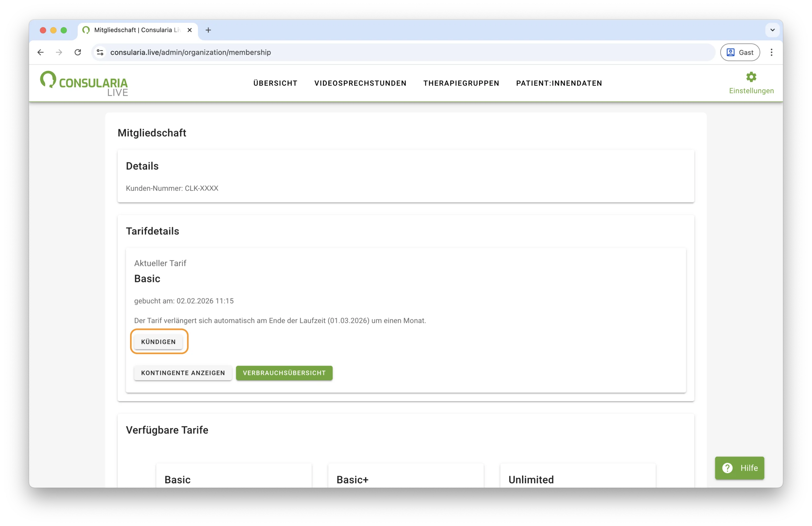Click browser forward arrow

click(x=59, y=52)
